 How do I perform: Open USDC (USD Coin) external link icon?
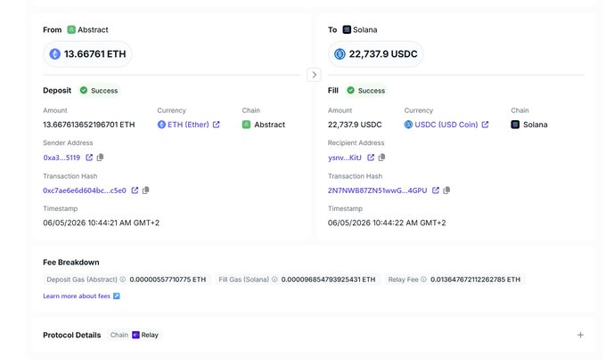pos(485,125)
